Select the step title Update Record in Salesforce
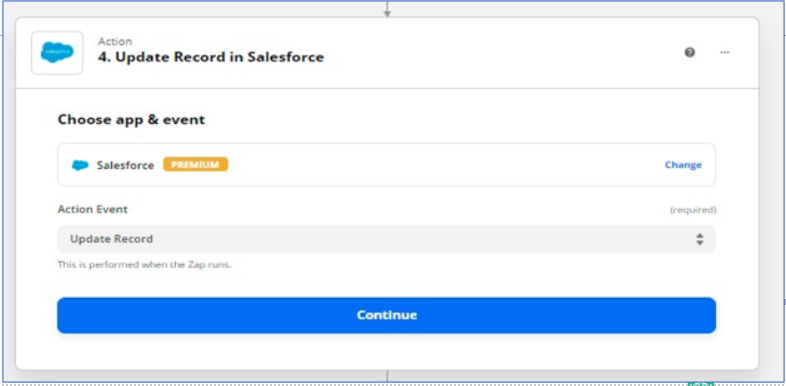 211,57
